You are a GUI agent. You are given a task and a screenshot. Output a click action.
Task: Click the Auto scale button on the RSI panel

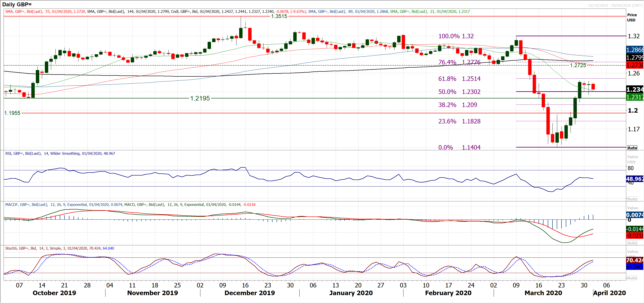pyautogui.click(x=632, y=199)
